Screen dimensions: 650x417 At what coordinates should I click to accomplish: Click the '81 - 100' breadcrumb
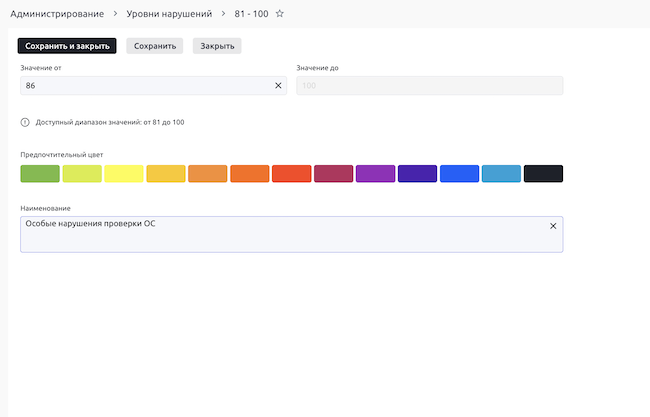click(x=251, y=14)
